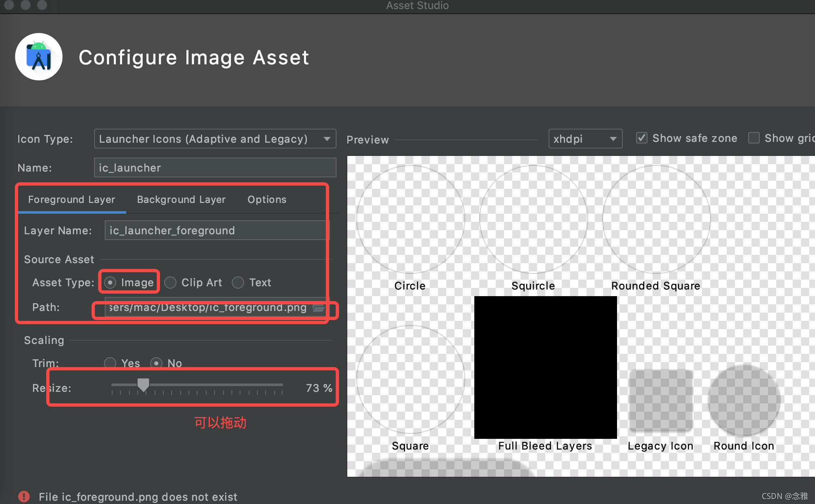Click the Resize slider handle

click(x=143, y=385)
